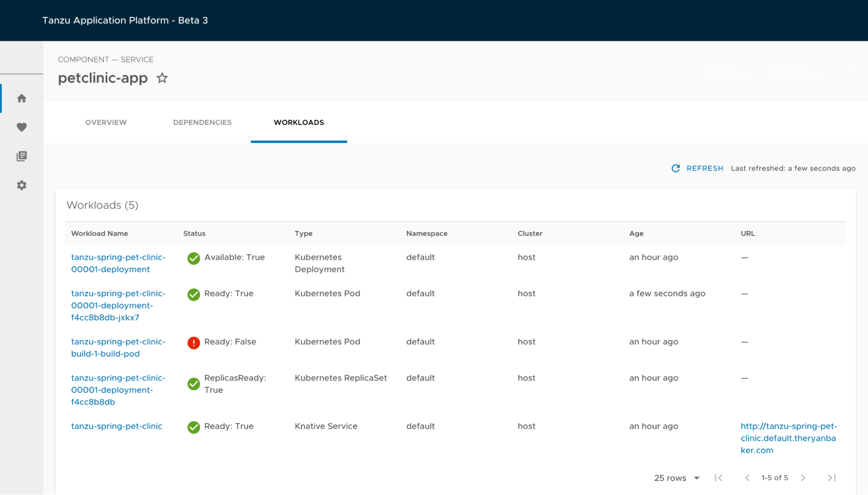Screen dimensions: 868x495
Task: Click green check icon beside Available: True
Action: [x=194, y=258]
